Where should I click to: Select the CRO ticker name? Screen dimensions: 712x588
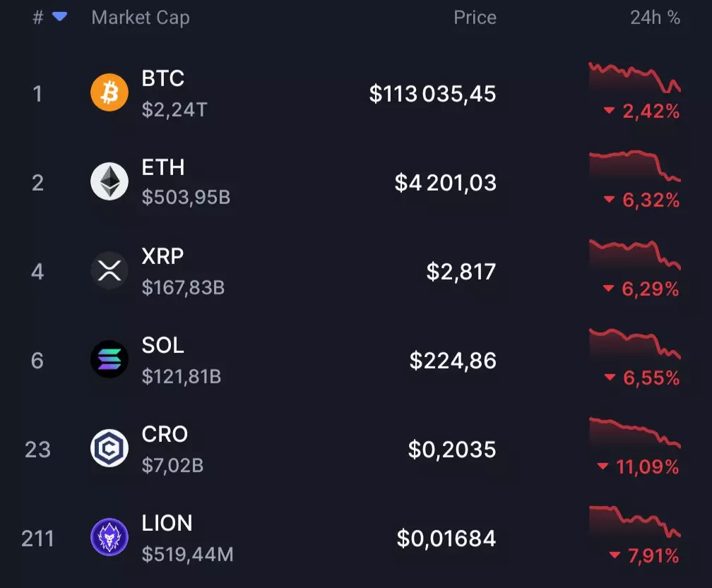point(165,434)
